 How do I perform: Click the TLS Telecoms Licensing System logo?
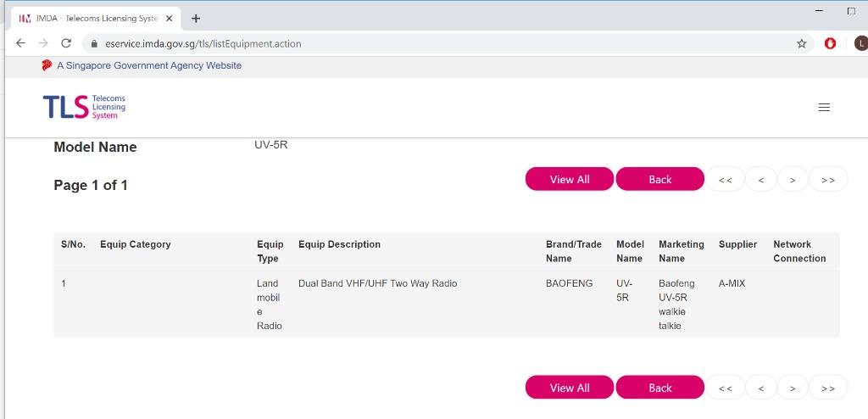click(x=84, y=106)
